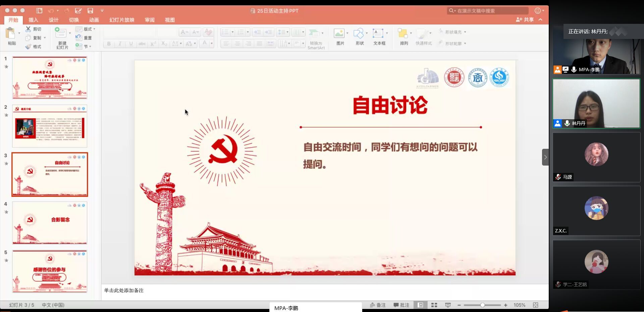Viewport: 644px width, 312px height.
Task: Select slide 4 thumbnail 合影留念
Action: (50, 223)
